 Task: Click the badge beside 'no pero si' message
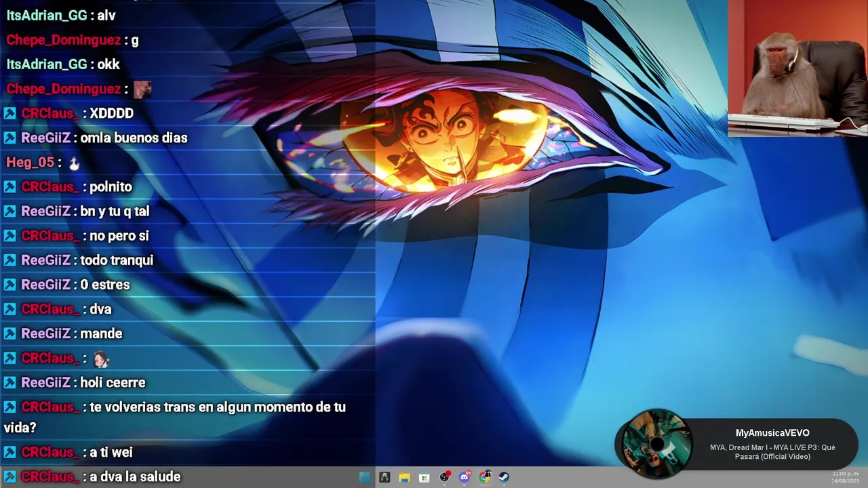click(x=9, y=235)
